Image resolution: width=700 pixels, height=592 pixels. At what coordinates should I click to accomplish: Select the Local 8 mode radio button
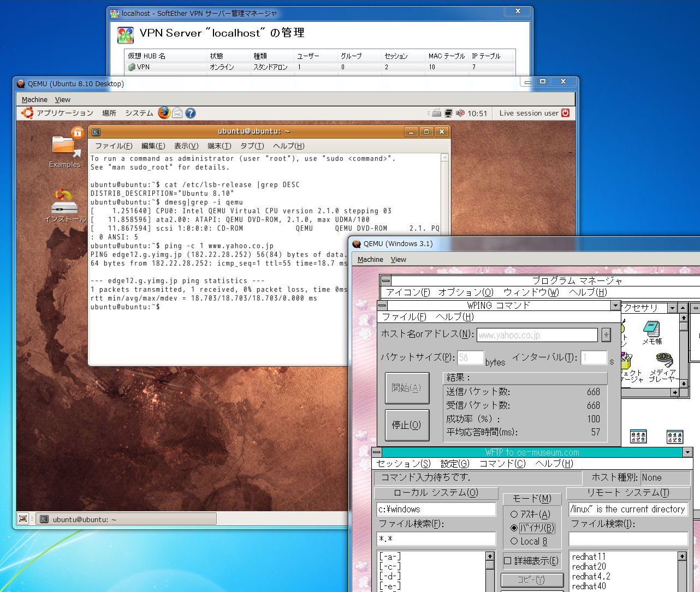(514, 541)
